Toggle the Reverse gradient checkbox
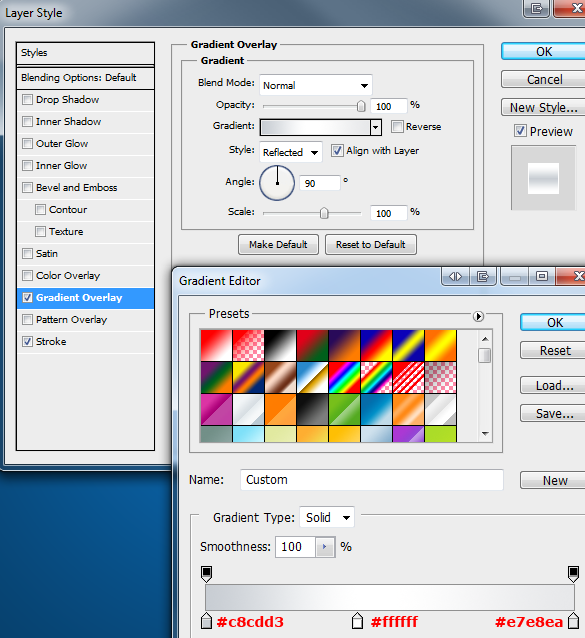585x638 pixels. (397, 127)
